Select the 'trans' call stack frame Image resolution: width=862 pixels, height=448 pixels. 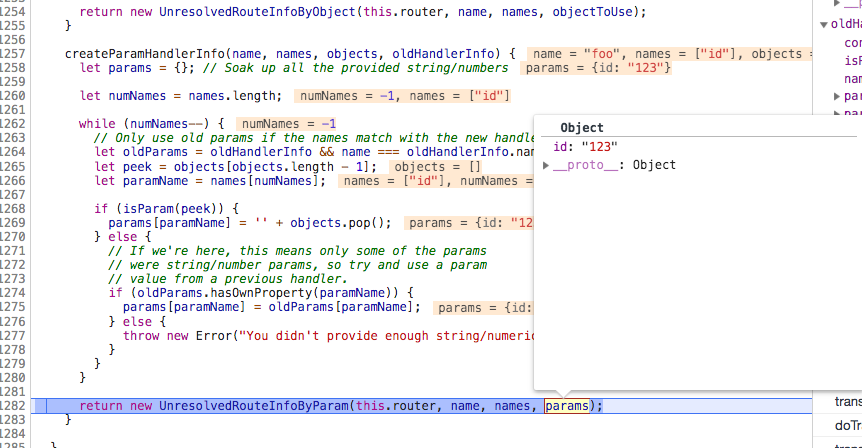[848, 402]
